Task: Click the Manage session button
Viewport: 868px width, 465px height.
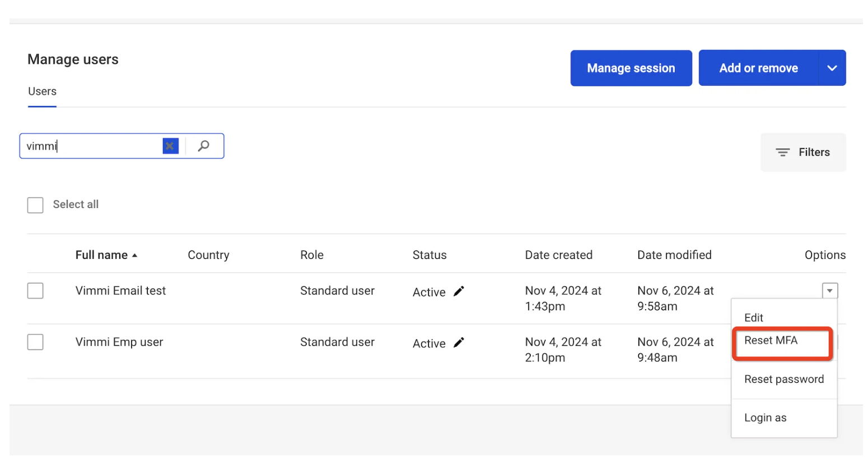Action: [631, 68]
